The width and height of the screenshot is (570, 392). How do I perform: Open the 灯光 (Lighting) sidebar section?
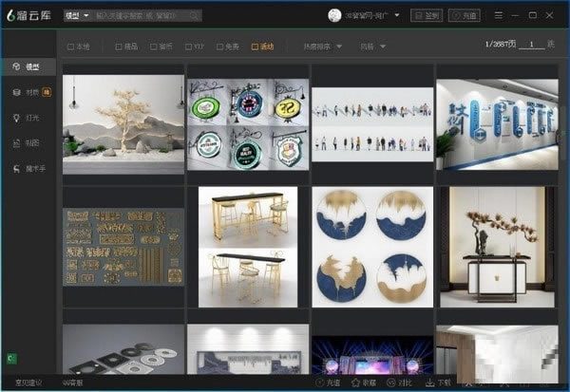click(x=27, y=118)
